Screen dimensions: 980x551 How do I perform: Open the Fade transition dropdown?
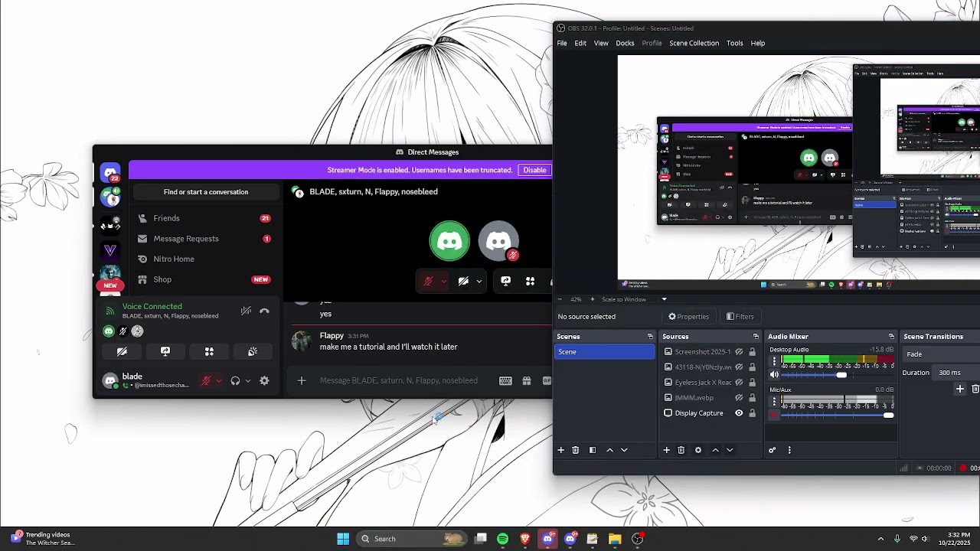942,354
